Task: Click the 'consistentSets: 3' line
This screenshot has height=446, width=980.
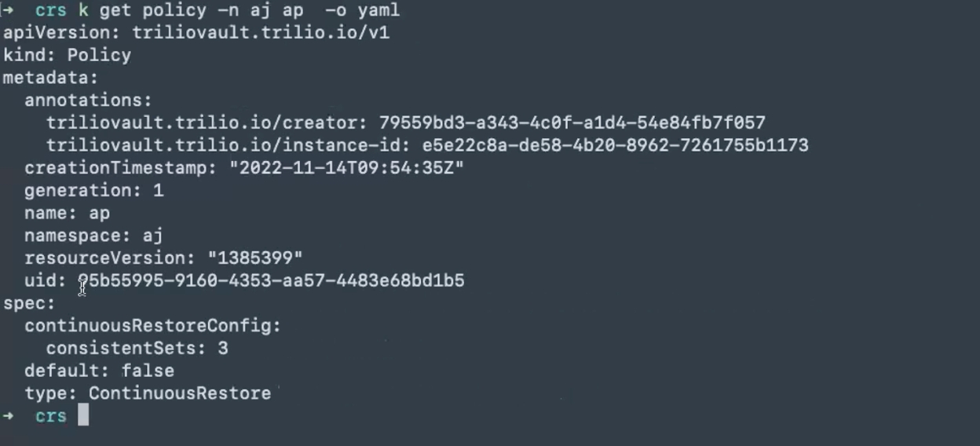Action: coord(137,348)
